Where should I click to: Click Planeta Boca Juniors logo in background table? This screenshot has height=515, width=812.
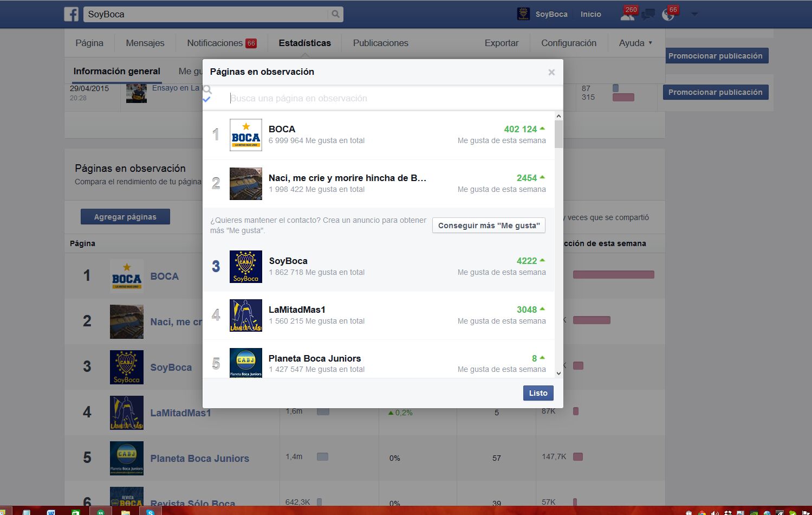pos(127,458)
